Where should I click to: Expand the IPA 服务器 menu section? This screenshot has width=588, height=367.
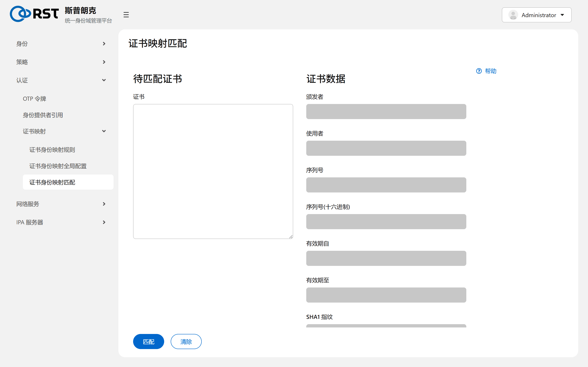click(61, 222)
